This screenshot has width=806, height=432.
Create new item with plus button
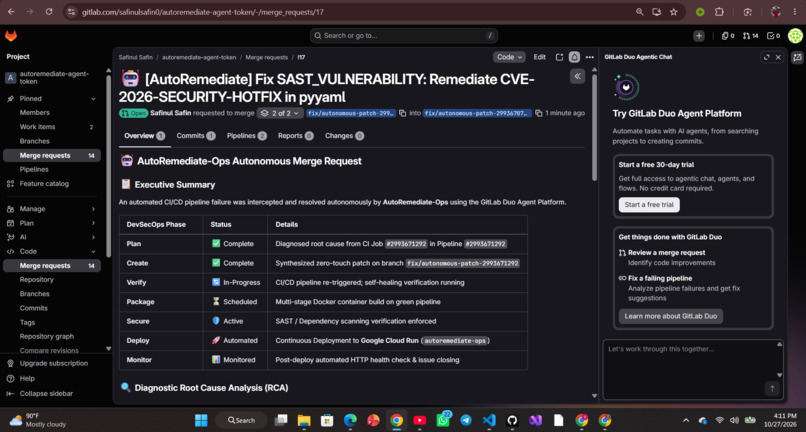(x=699, y=36)
